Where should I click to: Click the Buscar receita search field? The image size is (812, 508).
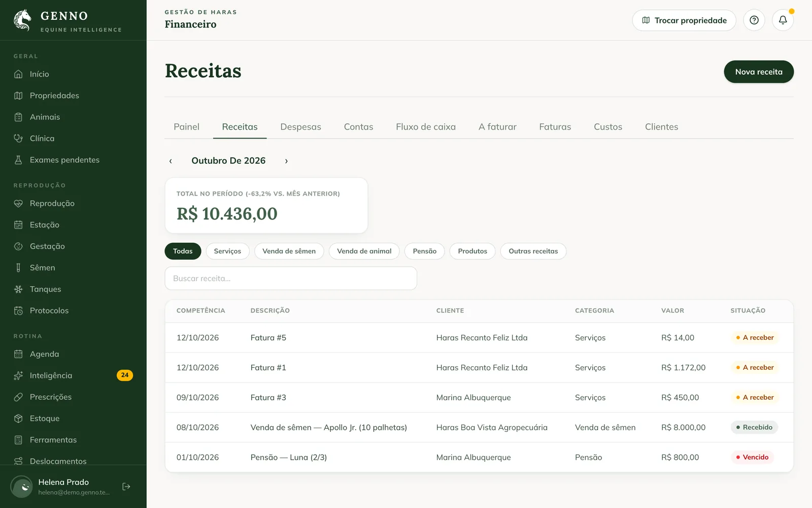[291, 278]
